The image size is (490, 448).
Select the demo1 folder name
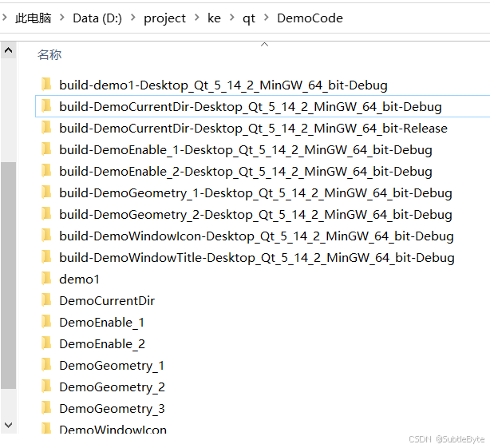coord(79,280)
